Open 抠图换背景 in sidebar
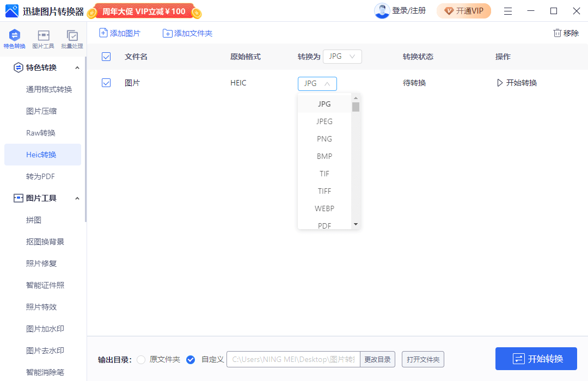The height and width of the screenshot is (381, 588). tap(45, 242)
